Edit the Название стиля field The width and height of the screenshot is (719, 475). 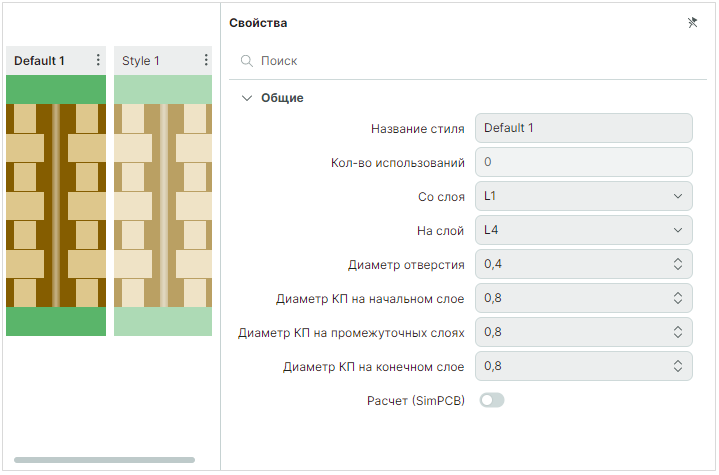(583, 128)
